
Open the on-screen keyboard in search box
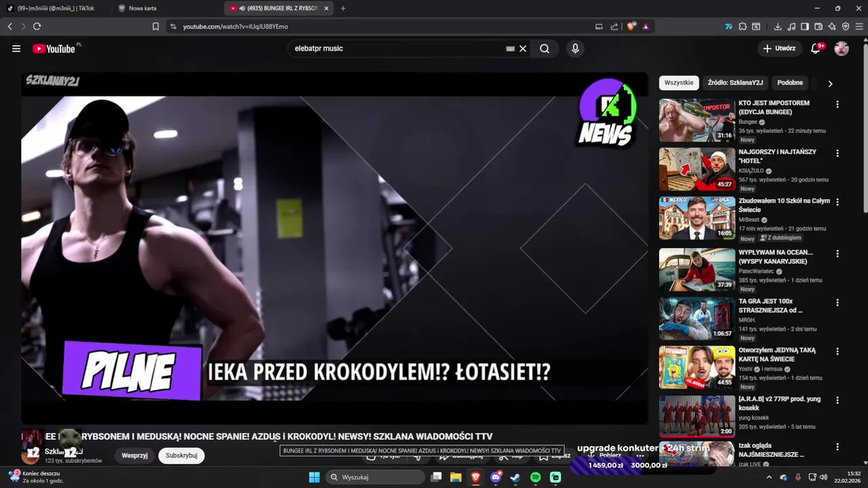point(511,49)
